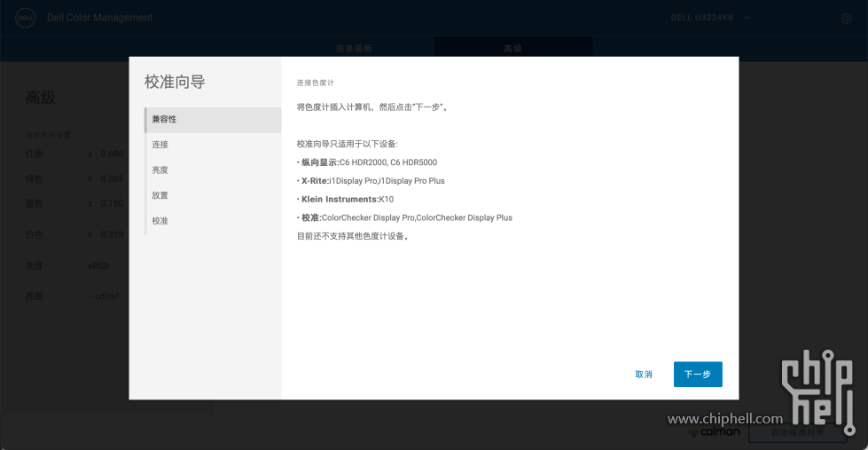The height and width of the screenshot is (450, 868).
Task: Select the 兼容性 step in wizard sidebar
Action: [213, 120]
